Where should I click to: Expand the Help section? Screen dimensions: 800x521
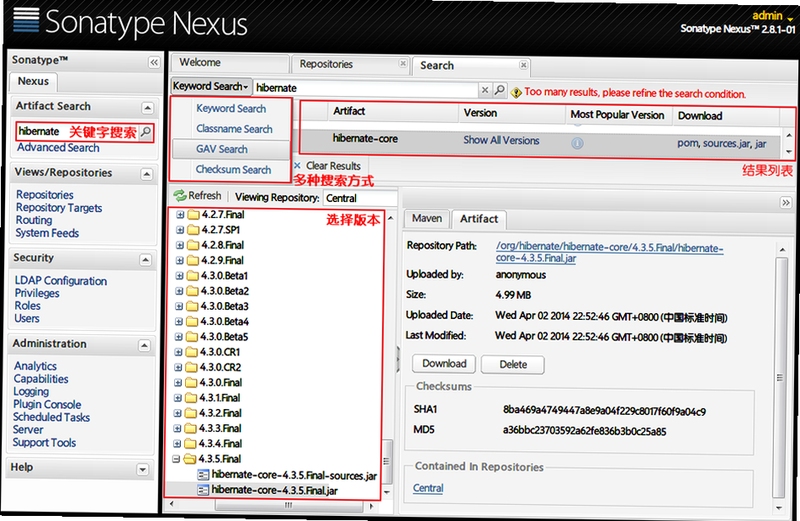coord(142,469)
